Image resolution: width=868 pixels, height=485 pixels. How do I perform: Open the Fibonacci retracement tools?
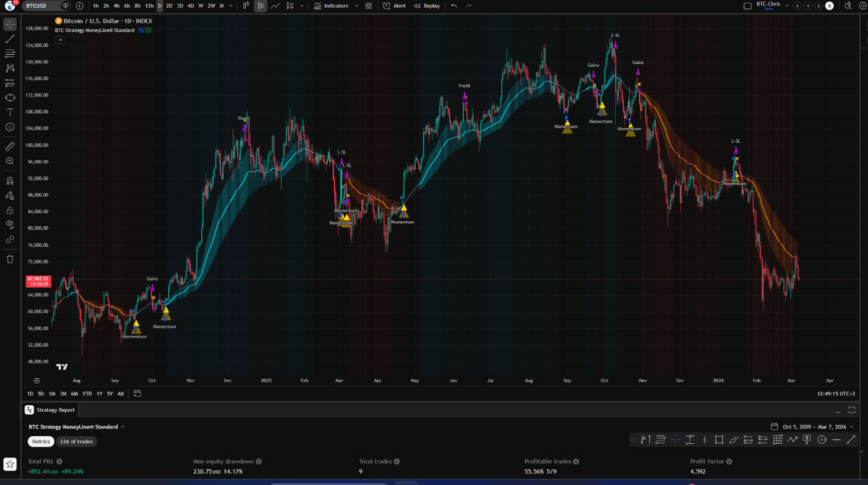[x=10, y=54]
